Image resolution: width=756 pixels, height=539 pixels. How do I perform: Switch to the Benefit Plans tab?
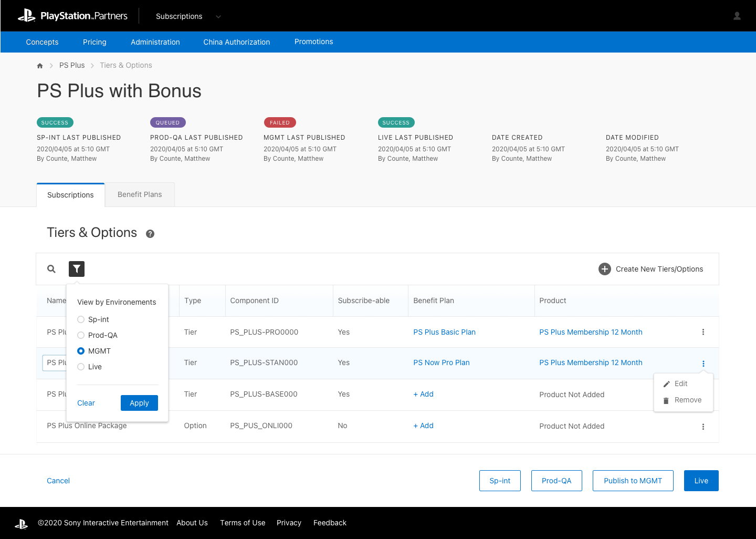[140, 194]
